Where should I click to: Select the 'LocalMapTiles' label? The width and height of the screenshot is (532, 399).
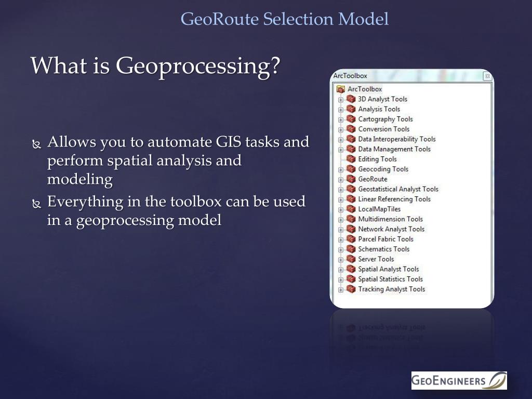(x=379, y=209)
